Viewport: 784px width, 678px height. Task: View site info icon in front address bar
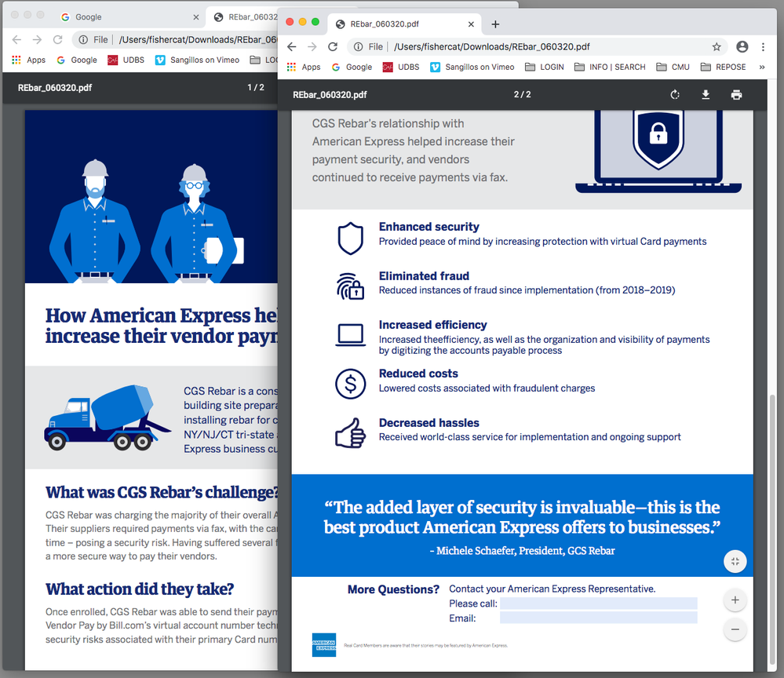coord(358,47)
